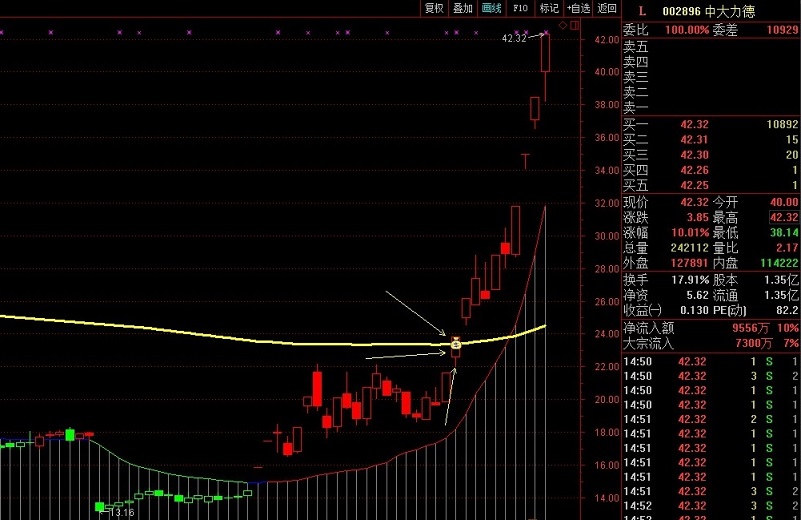Click the 总量 value 242112
801x520 pixels.
tap(690, 248)
